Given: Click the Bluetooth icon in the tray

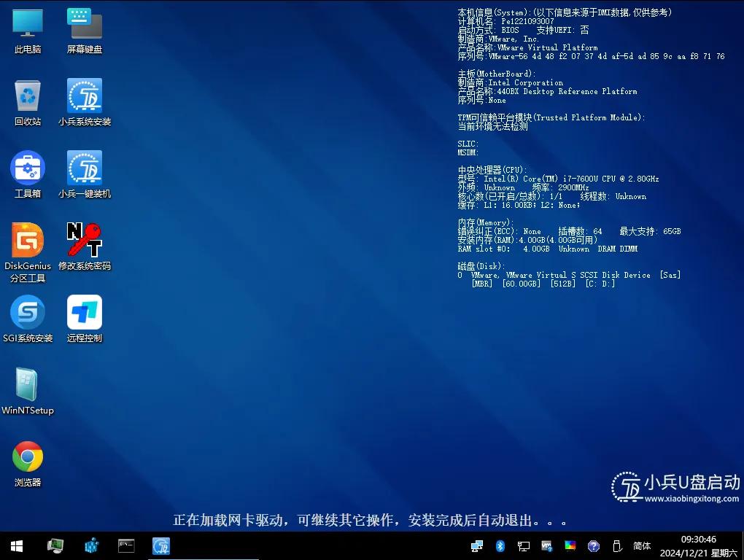Looking at the screenshot, I should [499, 545].
